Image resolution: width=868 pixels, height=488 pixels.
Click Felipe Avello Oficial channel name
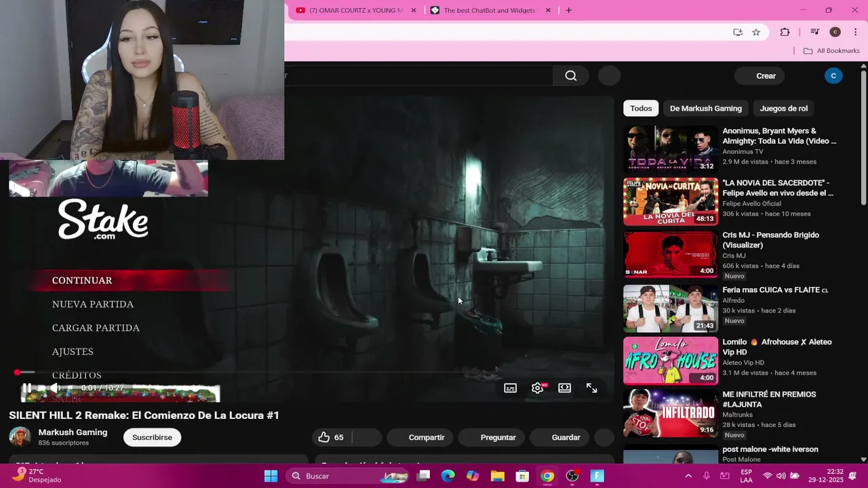[751, 204]
